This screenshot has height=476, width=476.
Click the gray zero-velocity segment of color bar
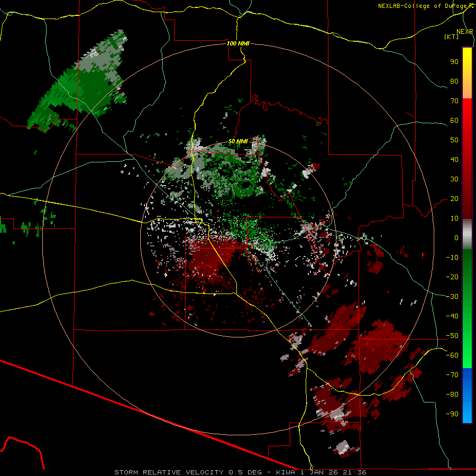click(467, 234)
